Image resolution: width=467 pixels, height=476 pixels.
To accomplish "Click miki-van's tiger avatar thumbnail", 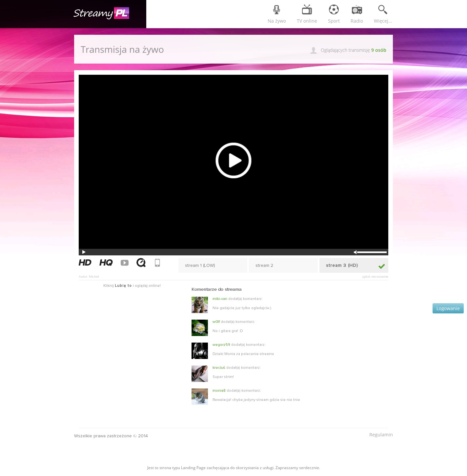I will (200, 305).
